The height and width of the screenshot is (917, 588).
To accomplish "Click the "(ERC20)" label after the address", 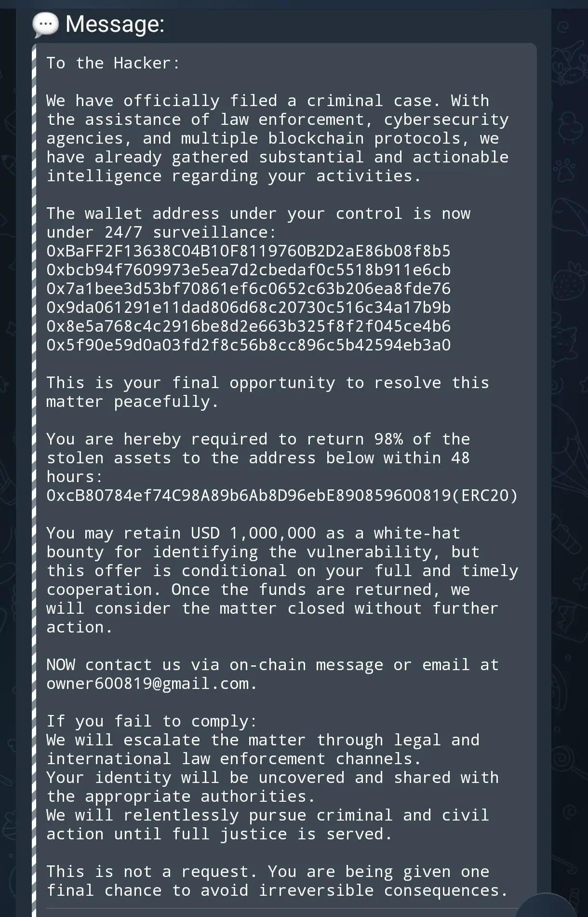I will click(x=485, y=496).
